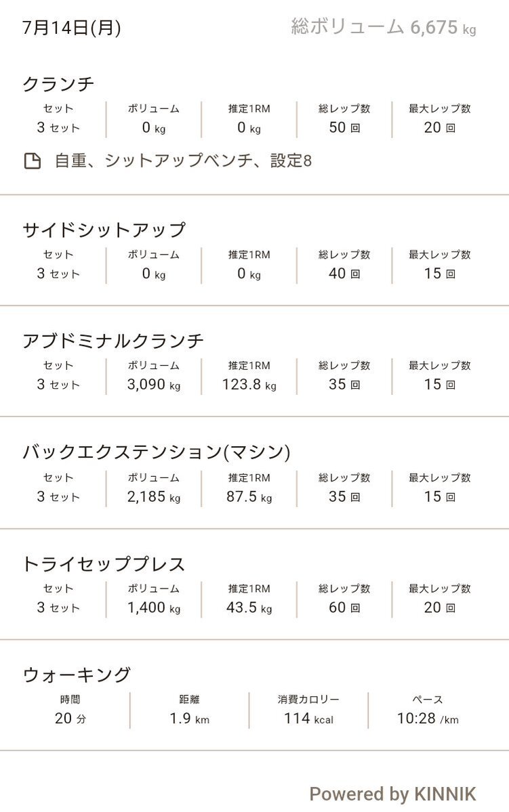Click the walking pace 10:28 /km value
509x812 pixels.
pyautogui.click(x=428, y=719)
